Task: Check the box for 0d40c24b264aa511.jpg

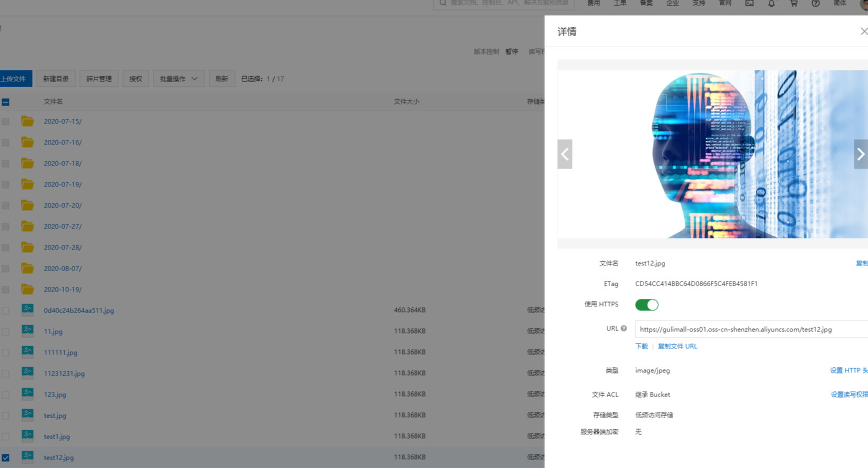Action: (x=5, y=310)
